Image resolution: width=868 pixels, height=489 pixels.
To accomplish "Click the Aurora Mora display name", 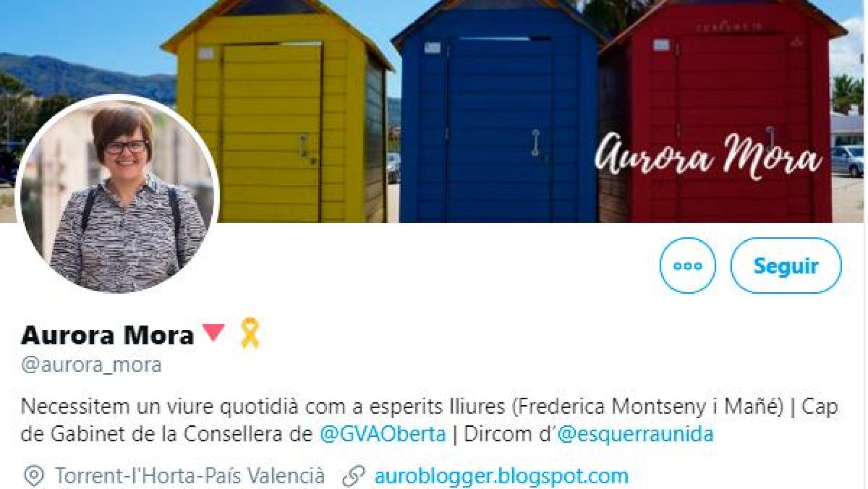I will pyautogui.click(x=107, y=335).
